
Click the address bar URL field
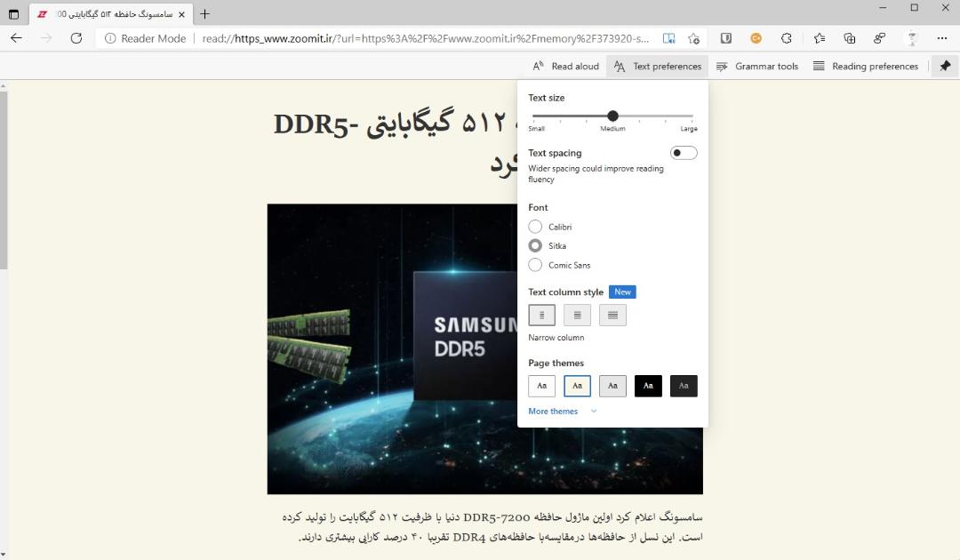(426, 38)
